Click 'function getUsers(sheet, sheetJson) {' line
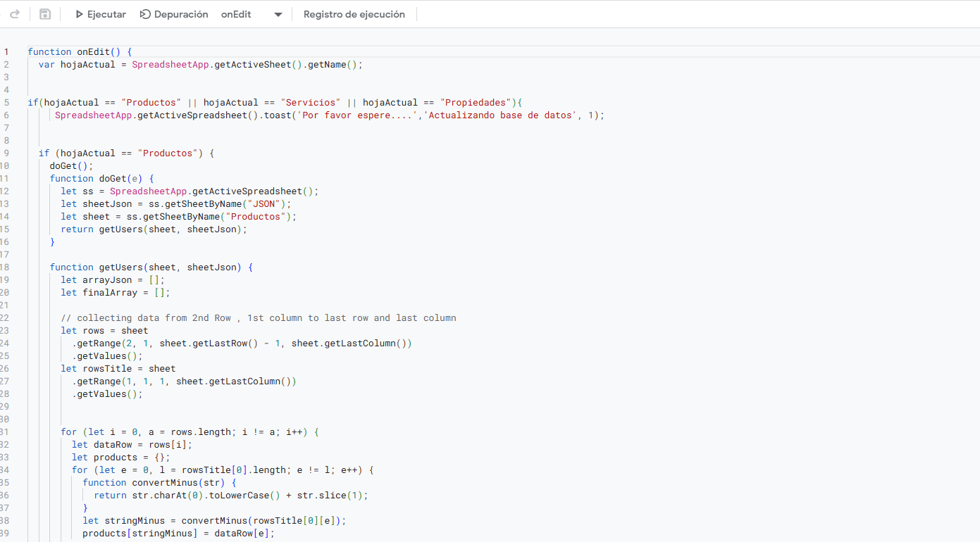This screenshot has height=542, width=980. click(151, 267)
